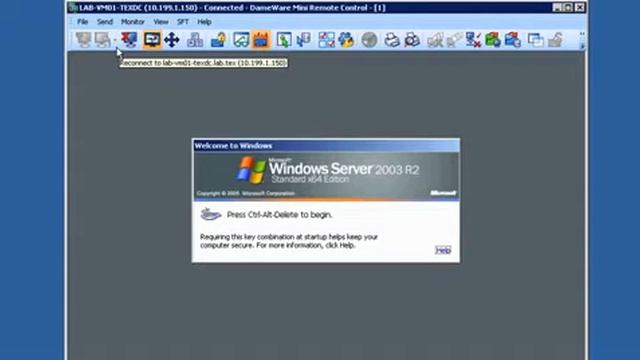Viewport: 640px width, 360px height.
Task: Click the DameWare window title bar text
Action: pyautogui.click(x=232, y=7)
